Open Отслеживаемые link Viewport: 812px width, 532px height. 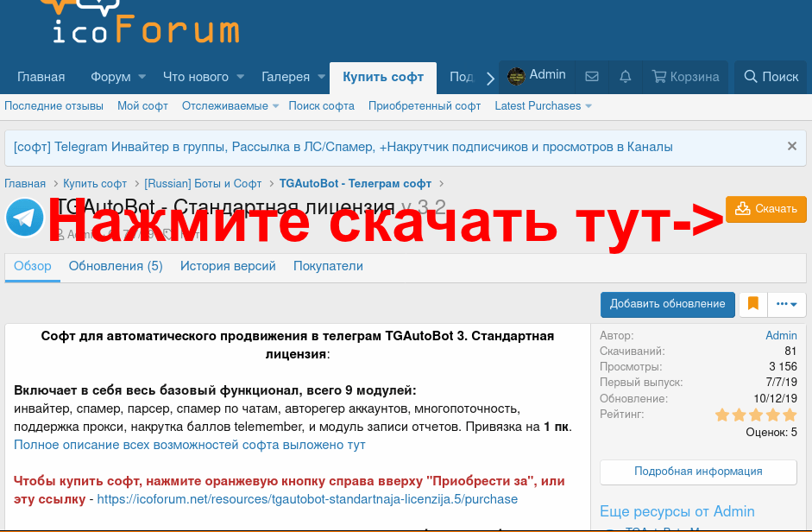[x=224, y=105]
